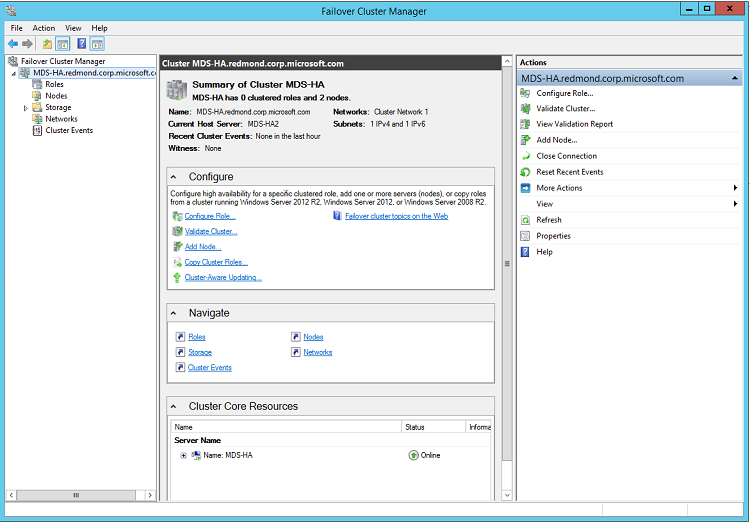This screenshot has height=523, width=750.
Task: Click the summary pane vertical scrollbar thumb
Action: (x=507, y=264)
